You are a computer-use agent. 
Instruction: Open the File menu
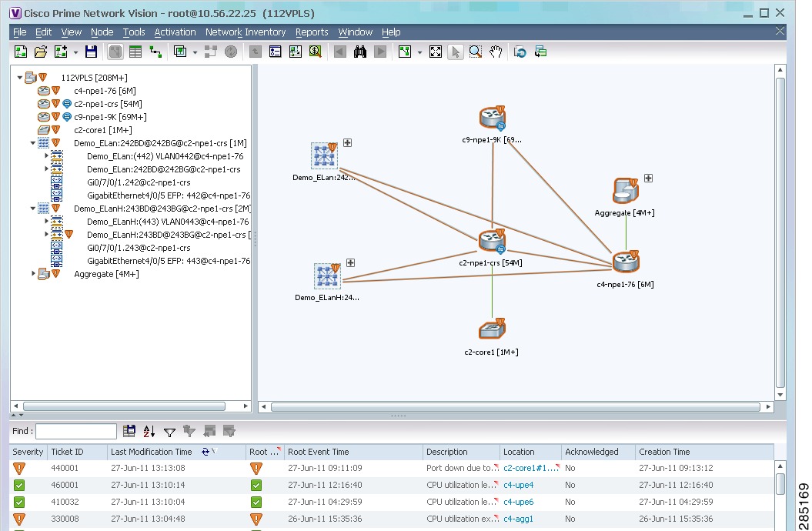[20, 32]
